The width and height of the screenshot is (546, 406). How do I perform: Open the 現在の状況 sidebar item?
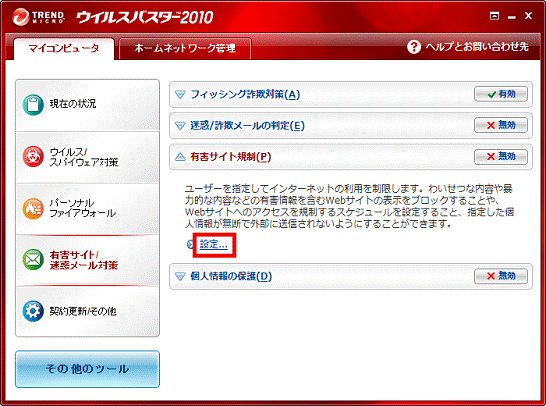point(87,105)
